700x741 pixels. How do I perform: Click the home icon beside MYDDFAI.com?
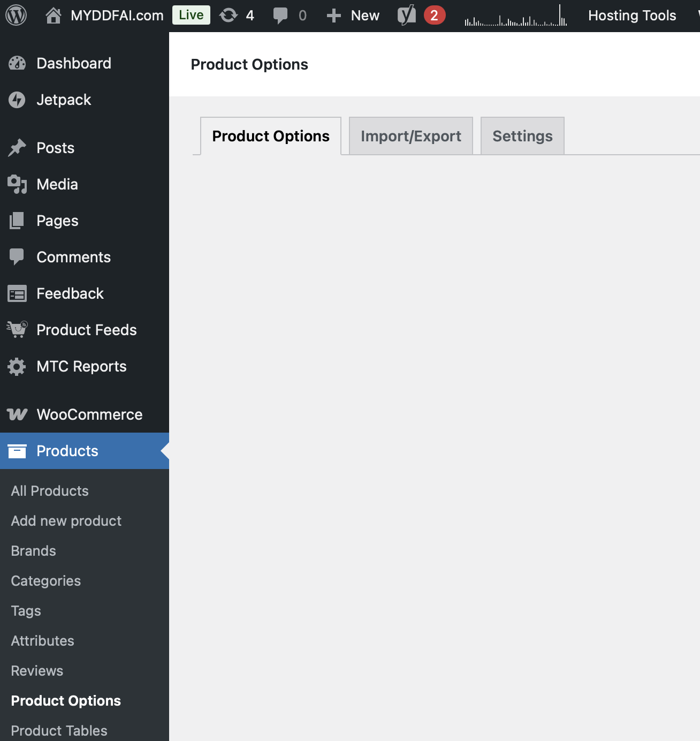[53, 16]
